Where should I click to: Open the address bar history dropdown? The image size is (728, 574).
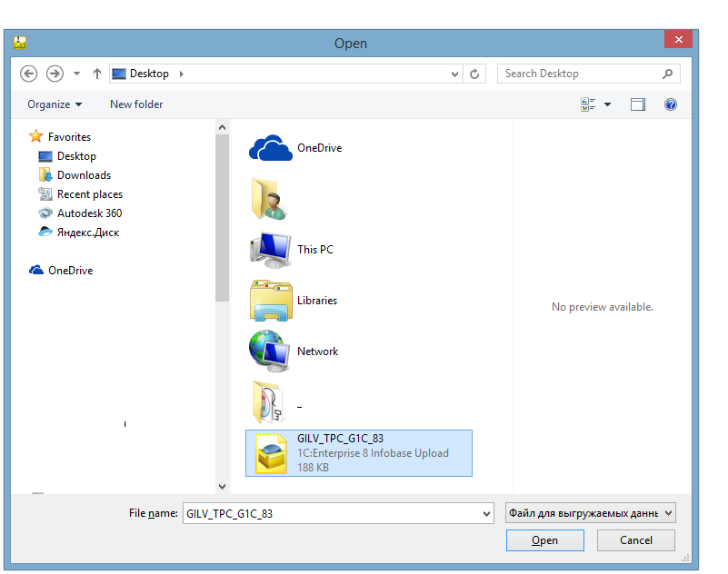454,74
